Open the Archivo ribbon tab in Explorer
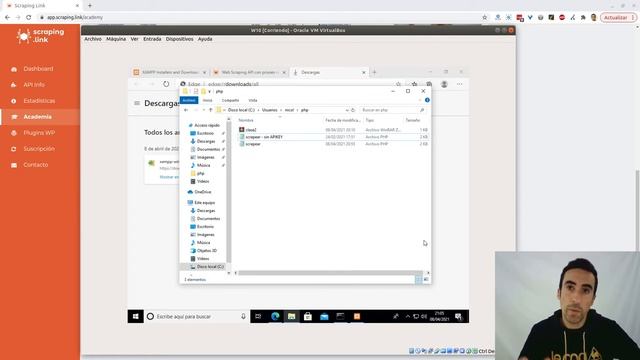Screen dimensions: 640x360 [189, 100]
